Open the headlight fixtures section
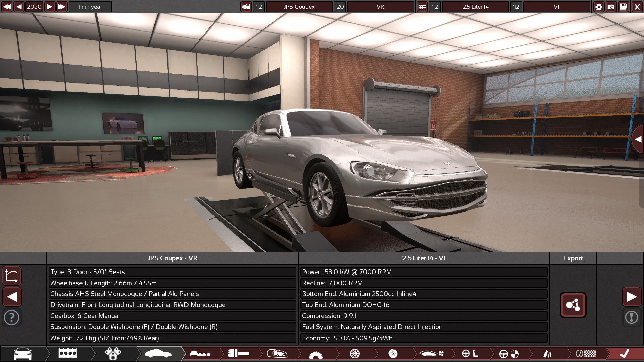The width and height of the screenshot is (644, 362). pyautogui.click(x=277, y=354)
